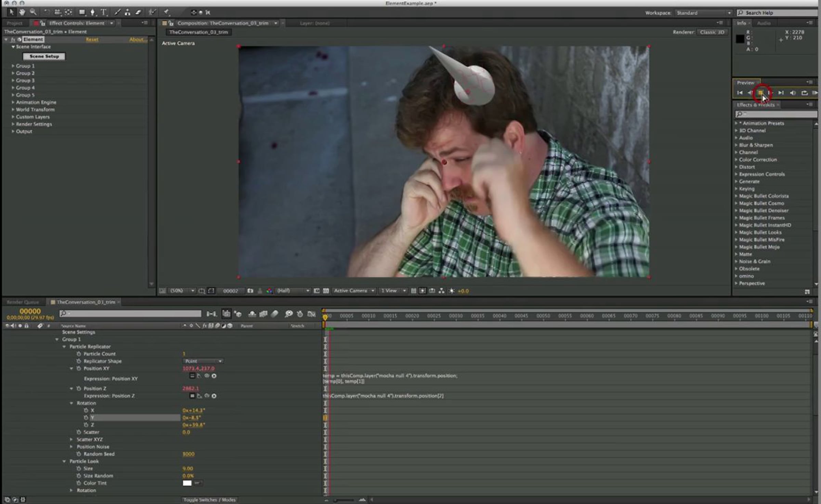This screenshot has width=821, height=504.
Task: Toggle loop option in Preview panel
Action: point(804,93)
